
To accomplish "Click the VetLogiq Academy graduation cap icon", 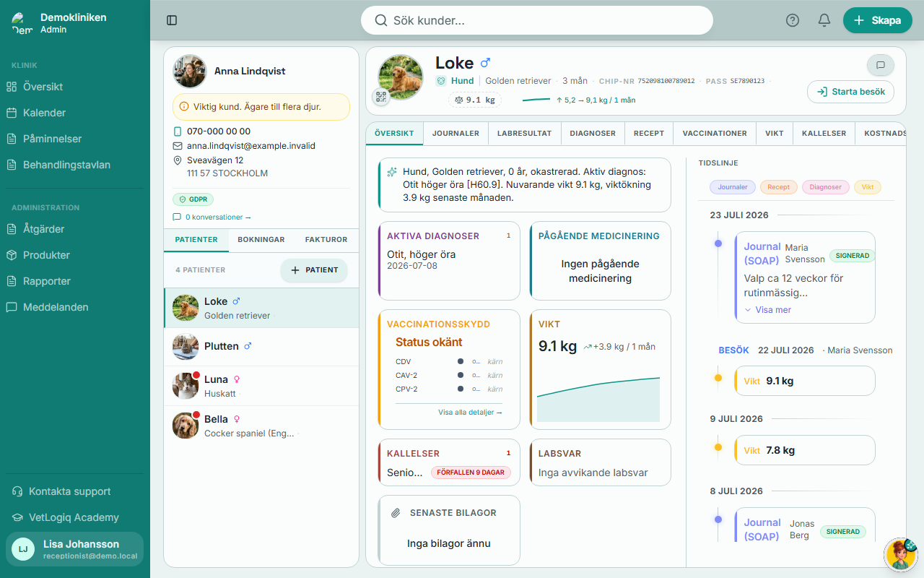I will tap(17, 517).
